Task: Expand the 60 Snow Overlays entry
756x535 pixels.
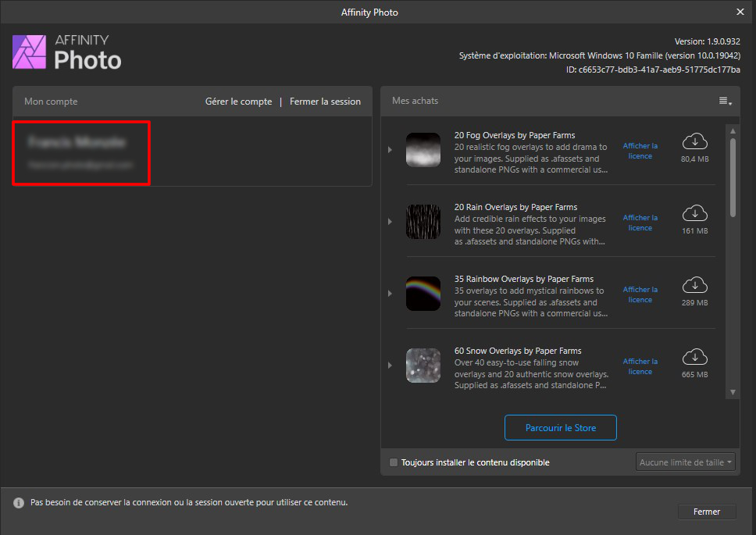Action: click(x=390, y=366)
